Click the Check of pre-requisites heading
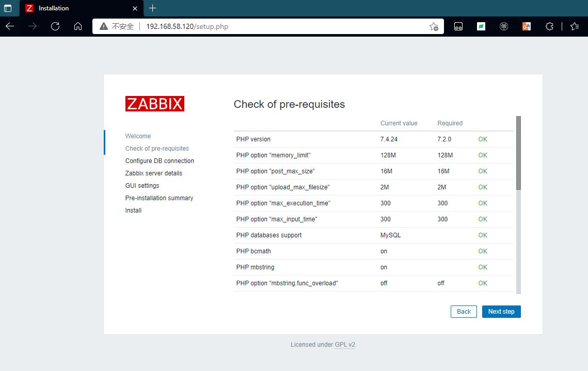The width and height of the screenshot is (588, 371). click(x=289, y=104)
